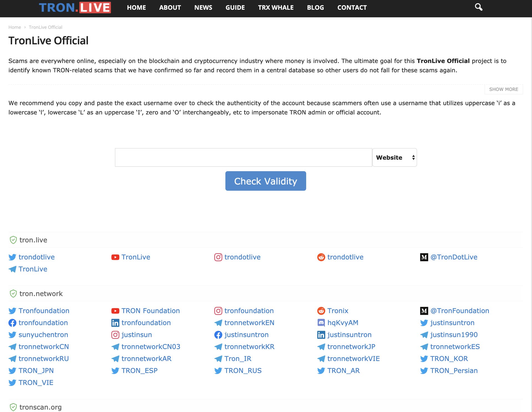Open tronnetworkCN03 Telegram link
Image resolution: width=532 pixels, height=412 pixels.
pos(151,347)
